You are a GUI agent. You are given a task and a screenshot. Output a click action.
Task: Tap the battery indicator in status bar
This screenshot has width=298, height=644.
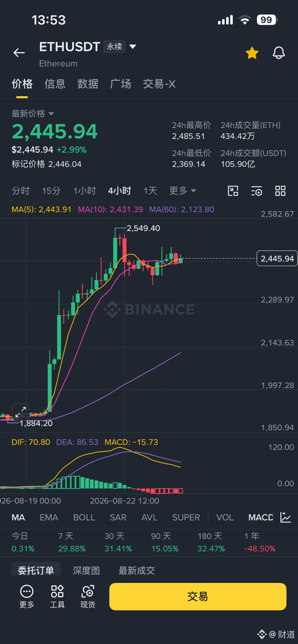(x=267, y=20)
